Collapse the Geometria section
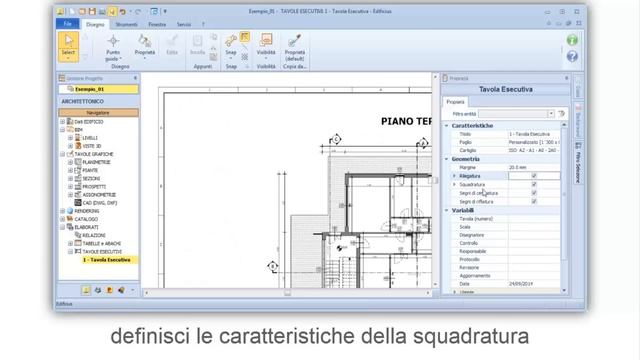This screenshot has height=360, width=640. (447, 159)
